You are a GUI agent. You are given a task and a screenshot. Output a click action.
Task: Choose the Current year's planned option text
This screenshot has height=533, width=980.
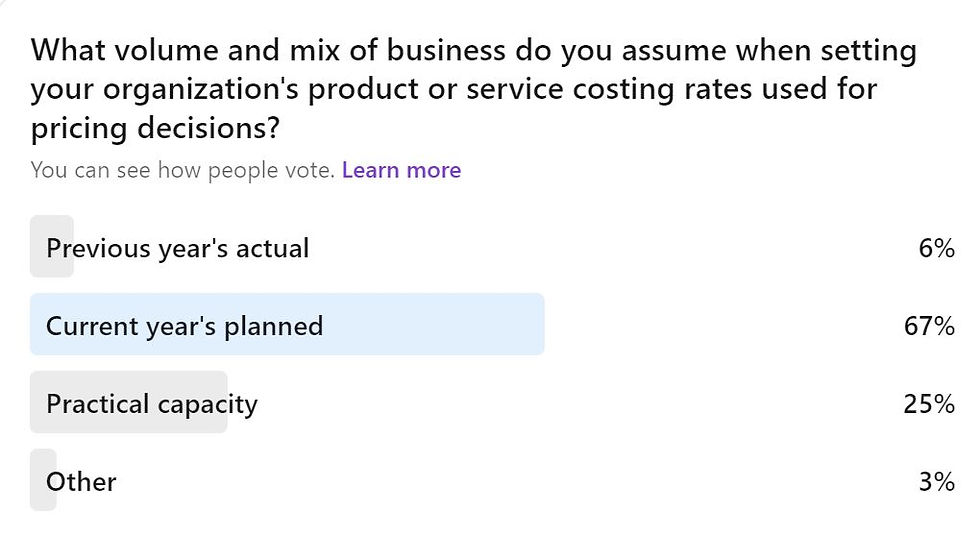click(x=184, y=326)
